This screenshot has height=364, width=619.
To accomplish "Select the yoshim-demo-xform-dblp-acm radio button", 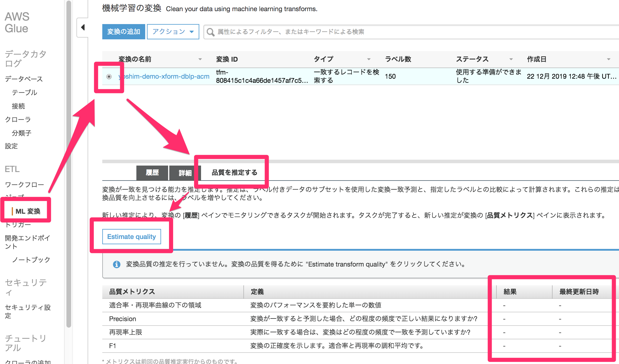I will [109, 77].
